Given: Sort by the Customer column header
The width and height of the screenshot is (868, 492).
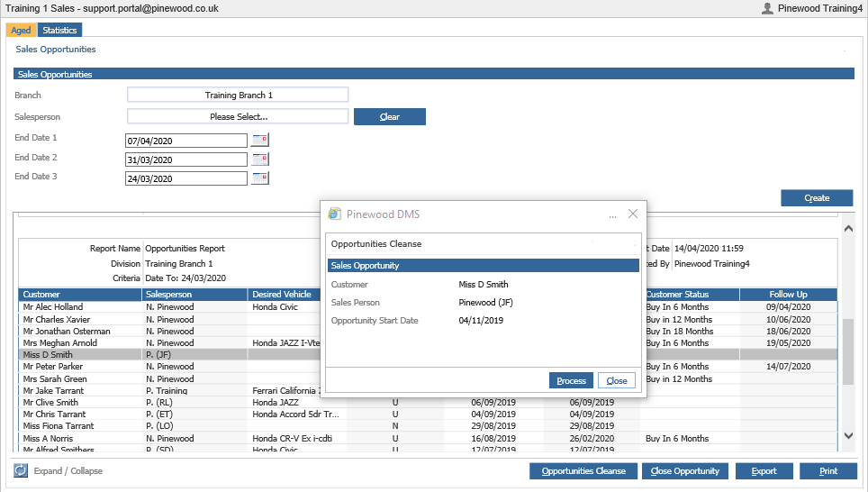Looking at the screenshot, I should tap(80, 294).
